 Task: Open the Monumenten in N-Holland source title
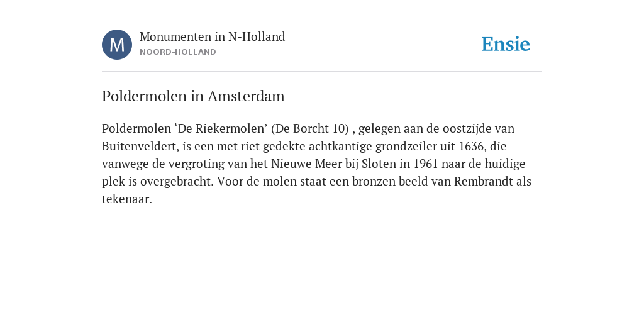coord(213,36)
